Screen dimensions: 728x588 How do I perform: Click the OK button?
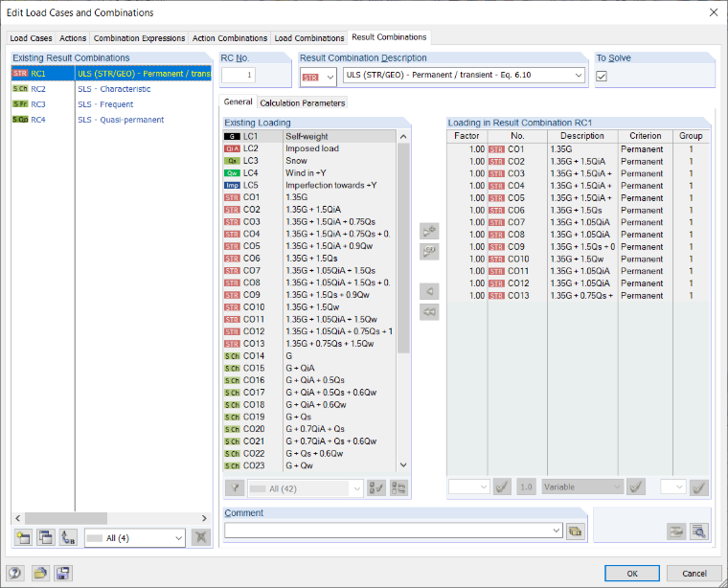pyautogui.click(x=632, y=574)
